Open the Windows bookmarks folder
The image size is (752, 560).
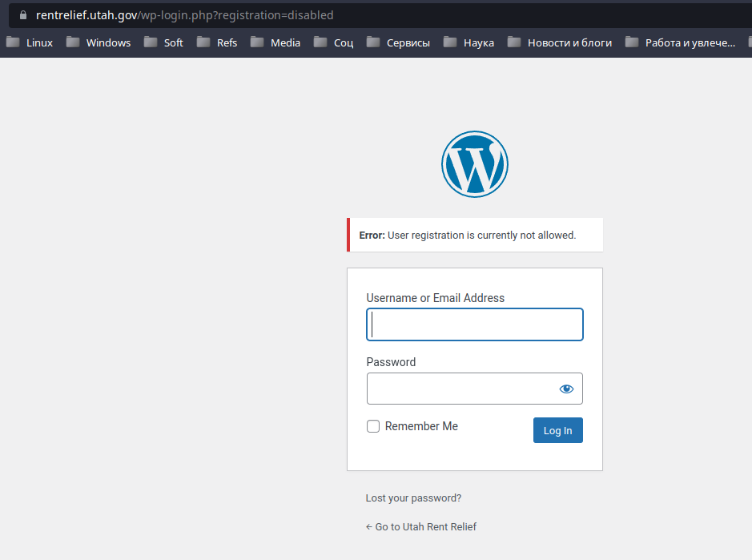(x=99, y=42)
